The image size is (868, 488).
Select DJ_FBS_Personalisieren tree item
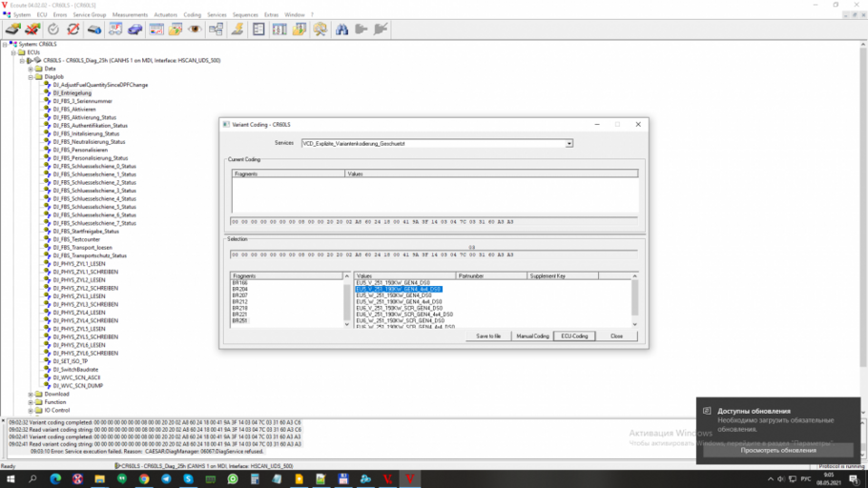pos(80,150)
